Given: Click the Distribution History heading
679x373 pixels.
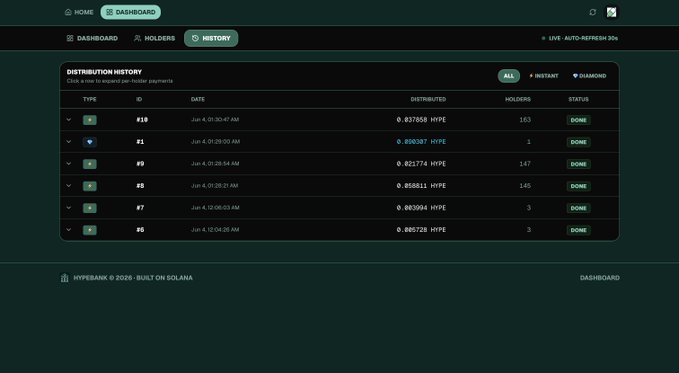Looking at the screenshot, I should [x=104, y=72].
